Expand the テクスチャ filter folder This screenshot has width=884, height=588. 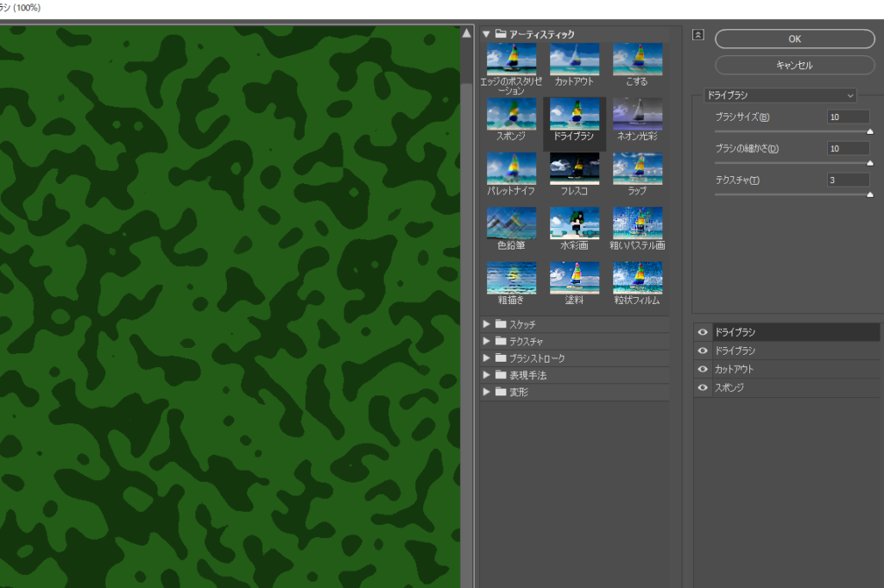pos(487,341)
